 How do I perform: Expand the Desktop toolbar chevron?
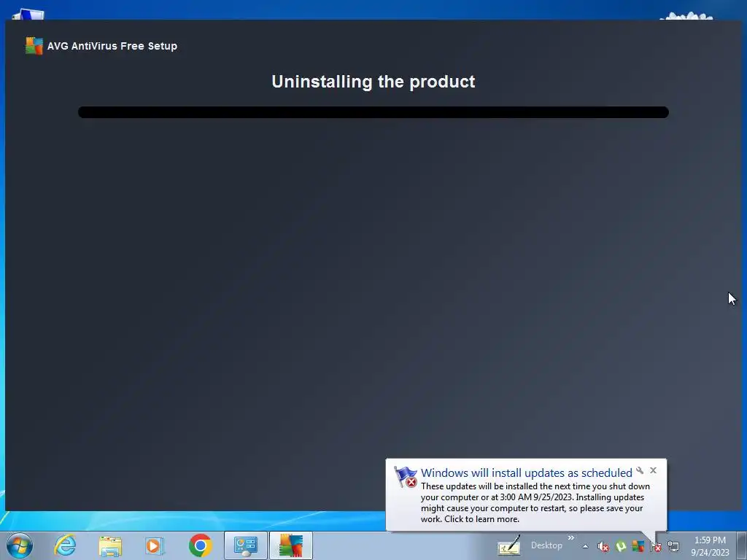(570, 538)
